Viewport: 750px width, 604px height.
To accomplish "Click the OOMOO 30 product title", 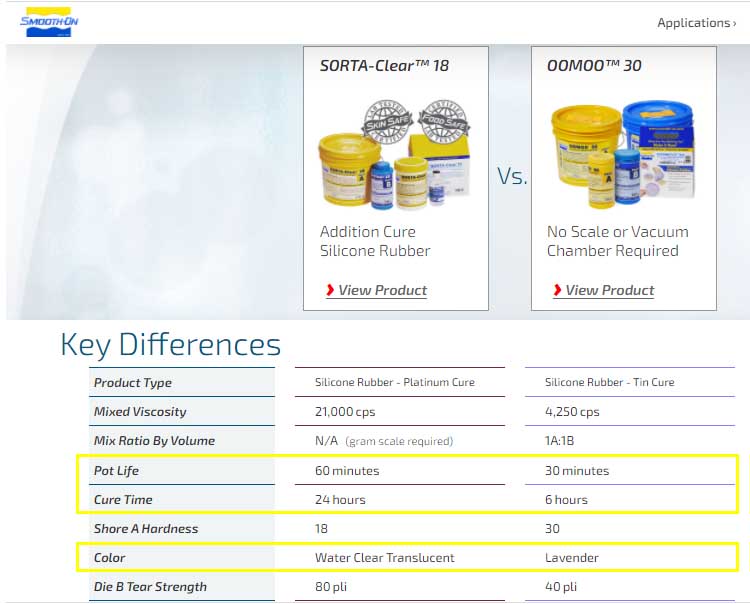I will (594, 66).
